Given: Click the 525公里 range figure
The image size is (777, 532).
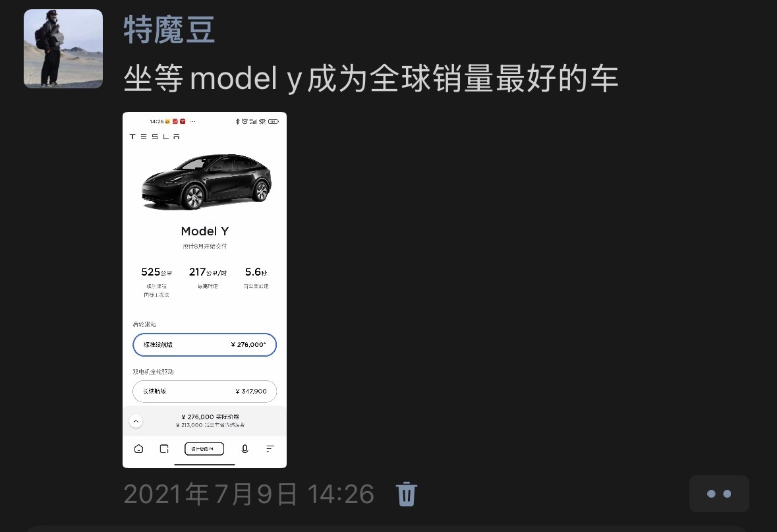Looking at the screenshot, I should point(156,272).
